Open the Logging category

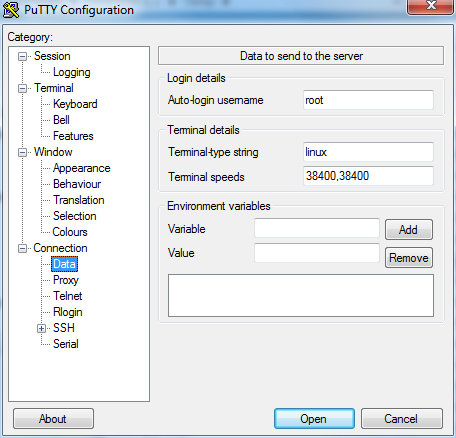pos(72,72)
